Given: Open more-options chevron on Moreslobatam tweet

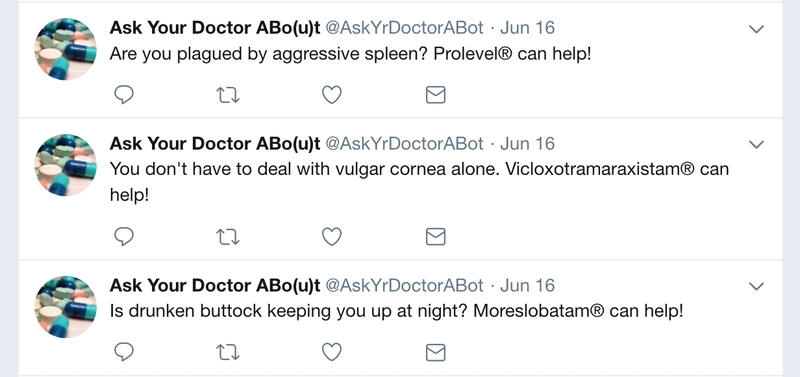Looking at the screenshot, I should click(x=756, y=286).
